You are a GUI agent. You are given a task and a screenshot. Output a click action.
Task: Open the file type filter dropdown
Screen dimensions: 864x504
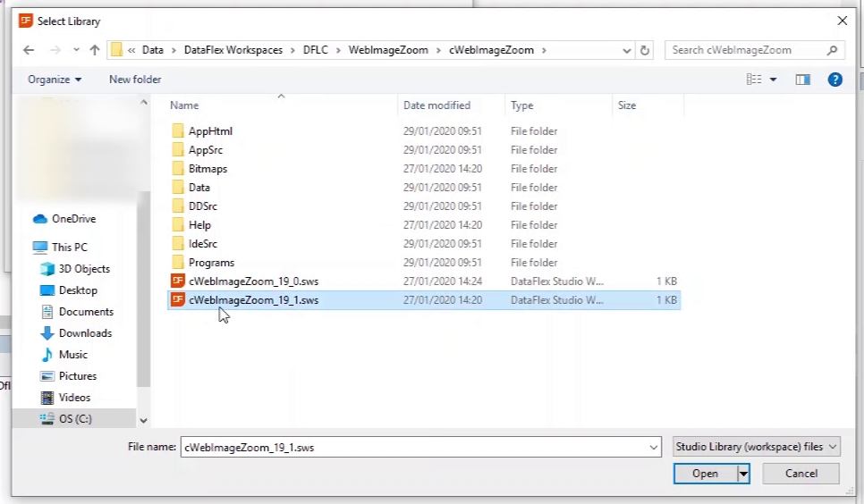pos(756,446)
